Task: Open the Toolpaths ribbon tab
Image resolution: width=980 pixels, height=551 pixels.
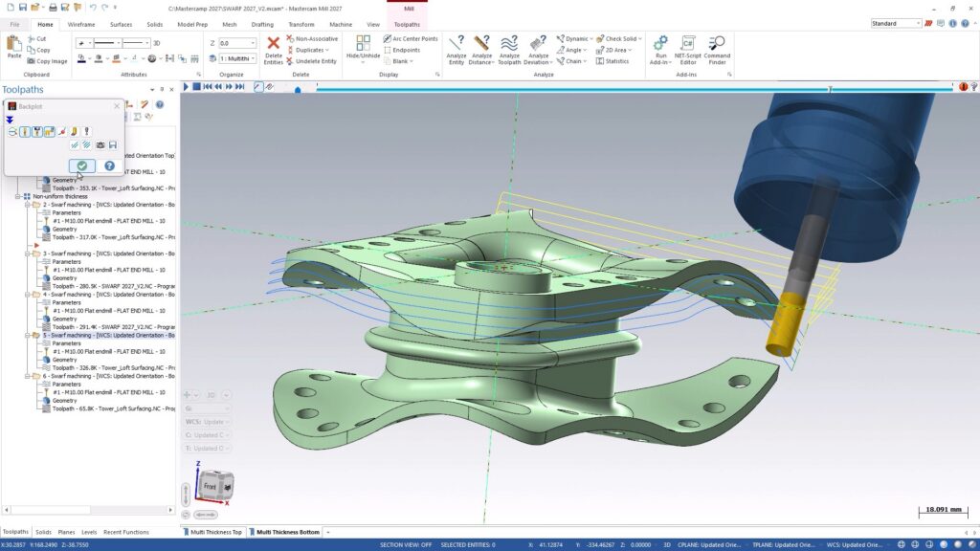Action: pyautogui.click(x=407, y=24)
